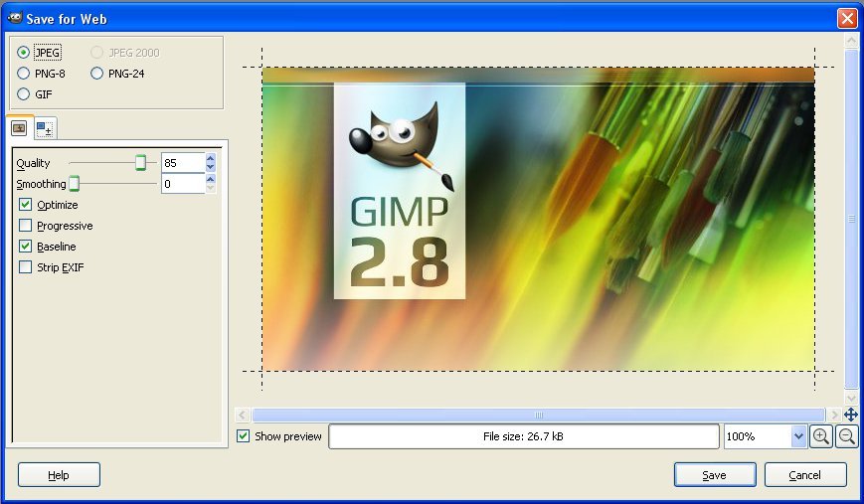
Task: Click the zoom in magnifier icon
Action: pyautogui.click(x=821, y=436)
